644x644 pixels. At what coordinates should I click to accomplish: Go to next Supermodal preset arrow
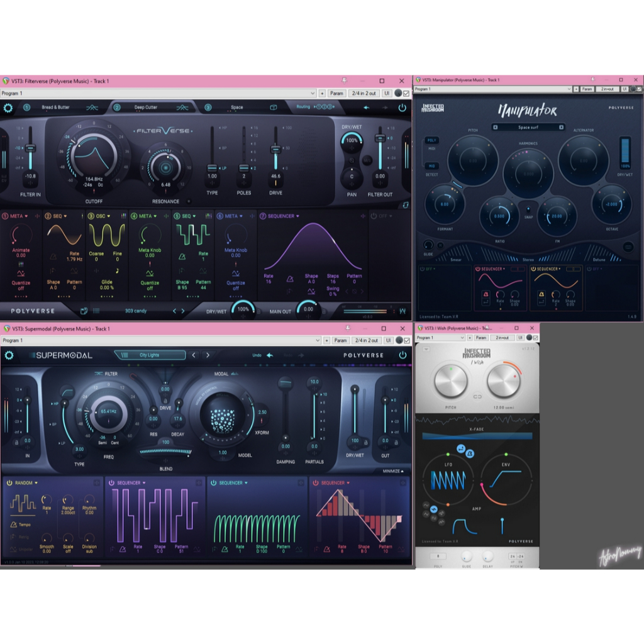click(208, 355)
